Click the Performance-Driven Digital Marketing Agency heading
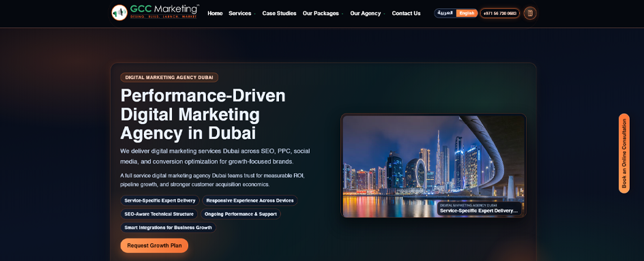Screen dimensions: 644x261 [203, 114]
